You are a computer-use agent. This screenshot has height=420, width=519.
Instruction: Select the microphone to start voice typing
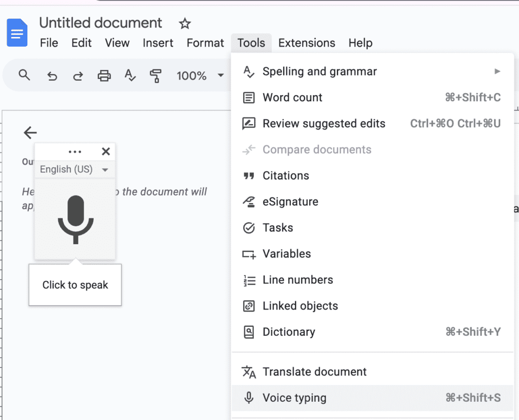[x=75, y=220]
